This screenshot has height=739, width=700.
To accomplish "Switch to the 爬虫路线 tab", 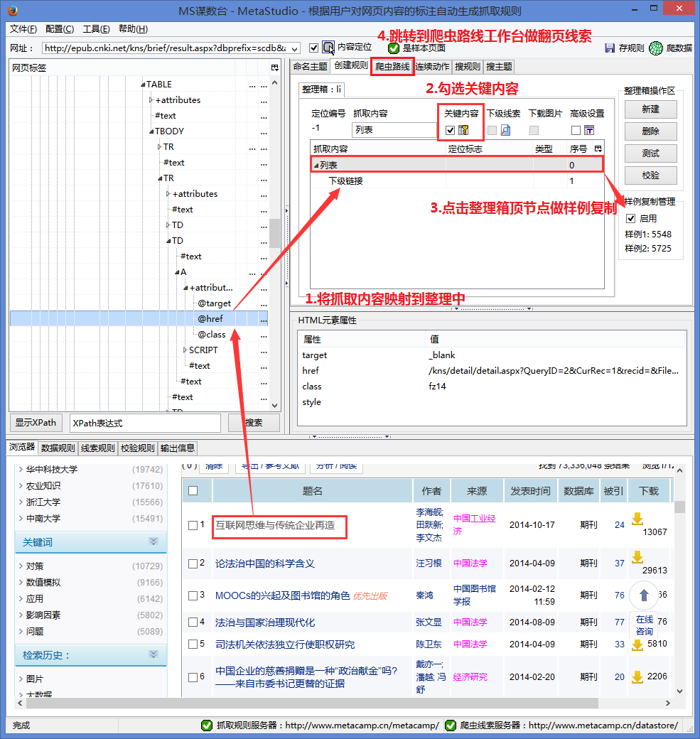I will (x=392, y=67).
